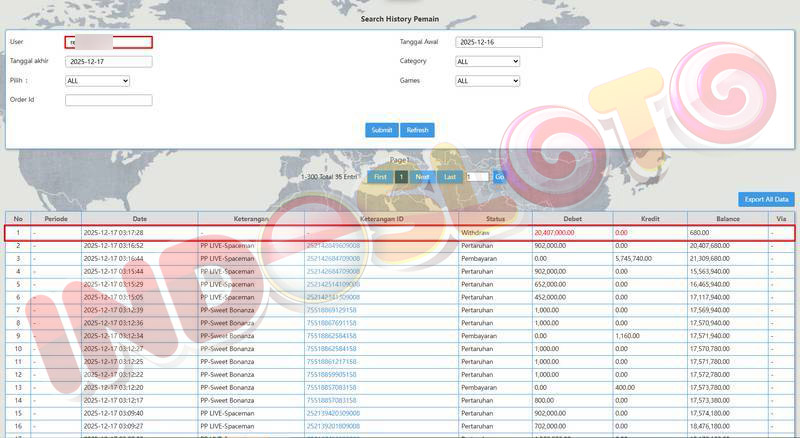Open the Pilih dropdown
This screenshot has height=438, width=800.
point(97,81)
